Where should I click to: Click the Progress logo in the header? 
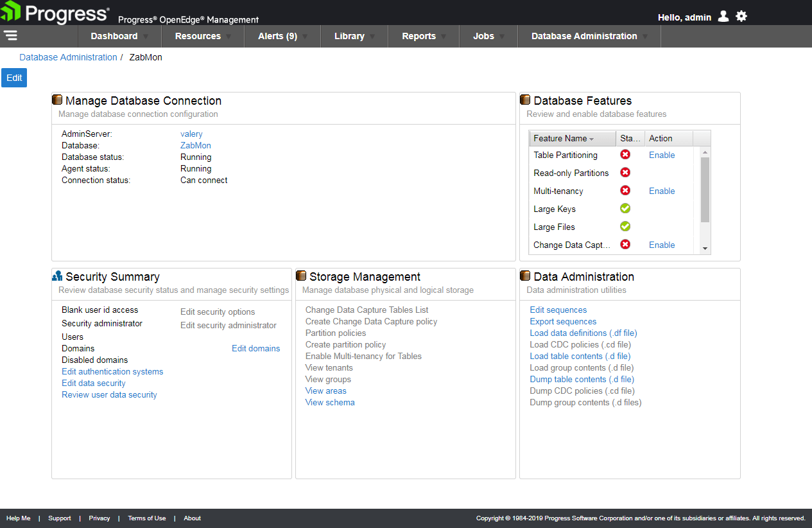[55, 12]
